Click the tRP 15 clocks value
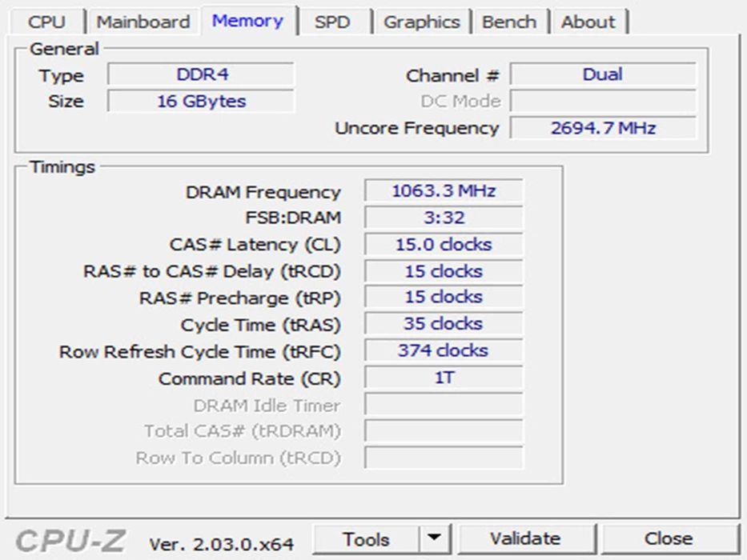The height and width of the screenshot is (560, 747). tap(444, 297)
